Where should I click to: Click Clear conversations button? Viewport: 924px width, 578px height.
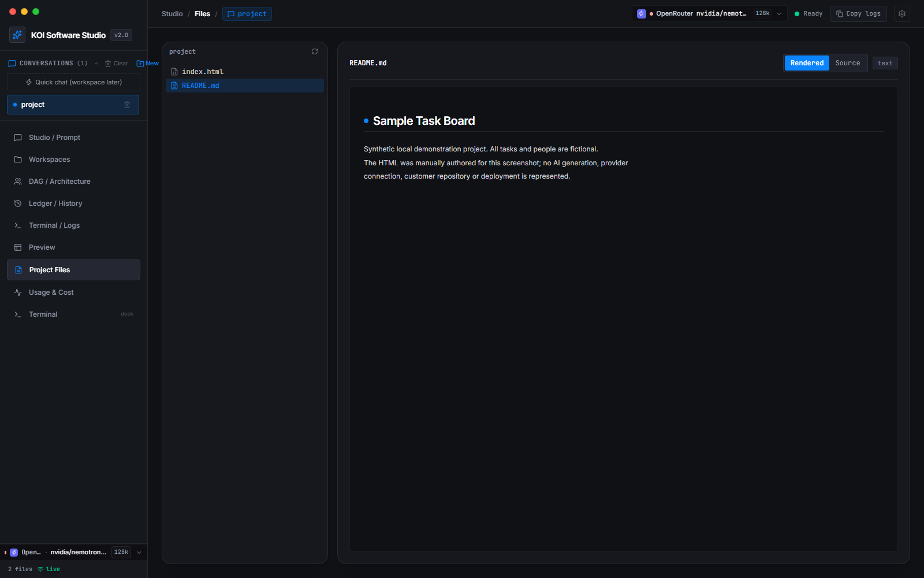pos(116,64)
